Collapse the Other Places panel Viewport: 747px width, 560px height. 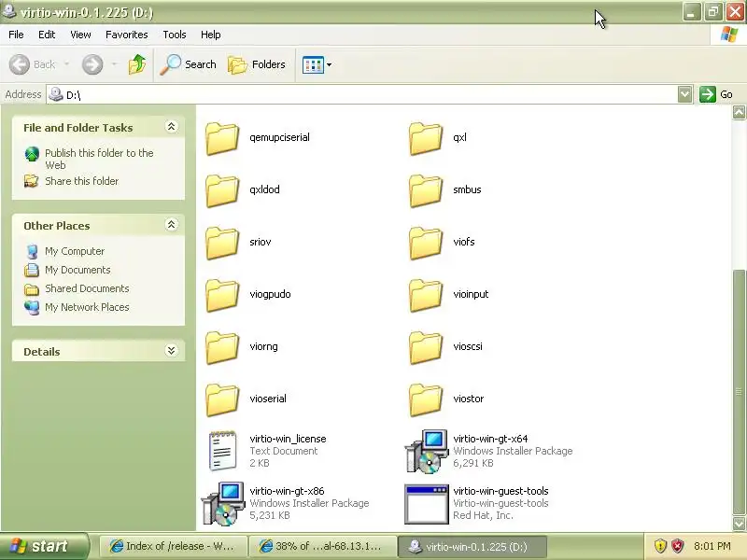[x=171, y=225]
